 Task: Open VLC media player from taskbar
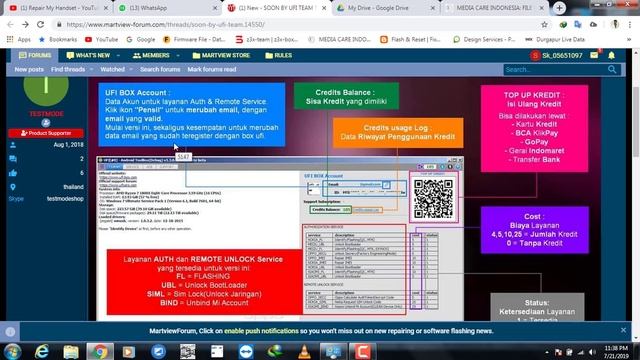[x=304, y=351]
